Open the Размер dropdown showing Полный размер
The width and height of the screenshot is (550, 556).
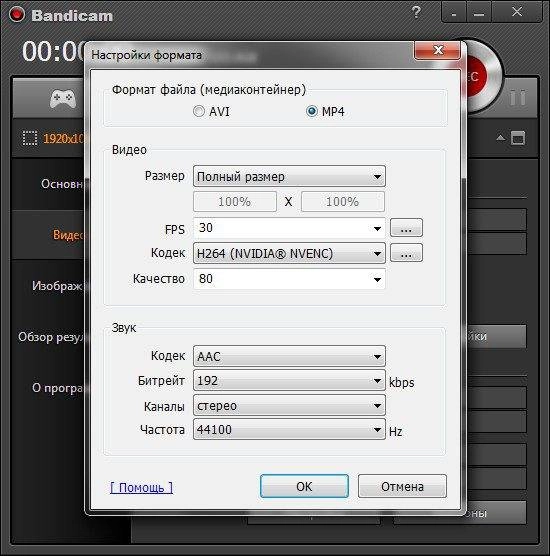point(289,176)
